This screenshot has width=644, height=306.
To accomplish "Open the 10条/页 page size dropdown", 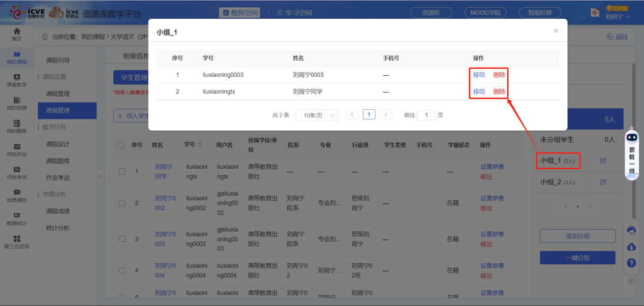I will (317, 115).
